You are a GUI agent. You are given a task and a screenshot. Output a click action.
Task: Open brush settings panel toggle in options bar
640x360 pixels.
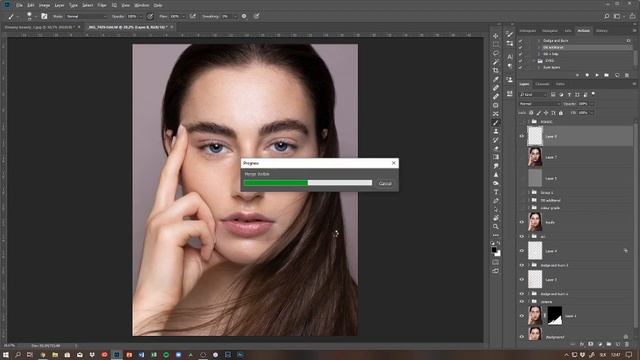44,16
